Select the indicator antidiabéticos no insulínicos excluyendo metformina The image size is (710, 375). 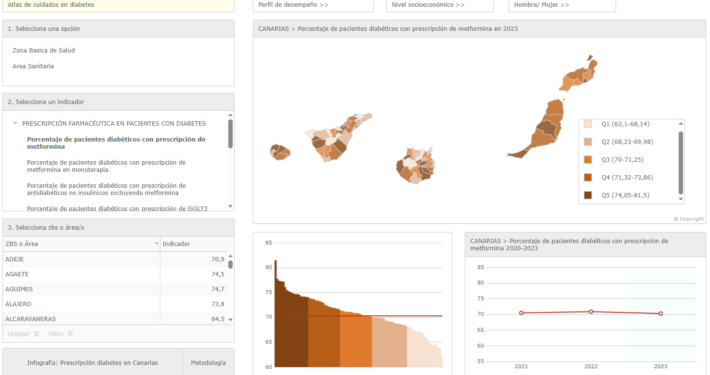(106, 189)
